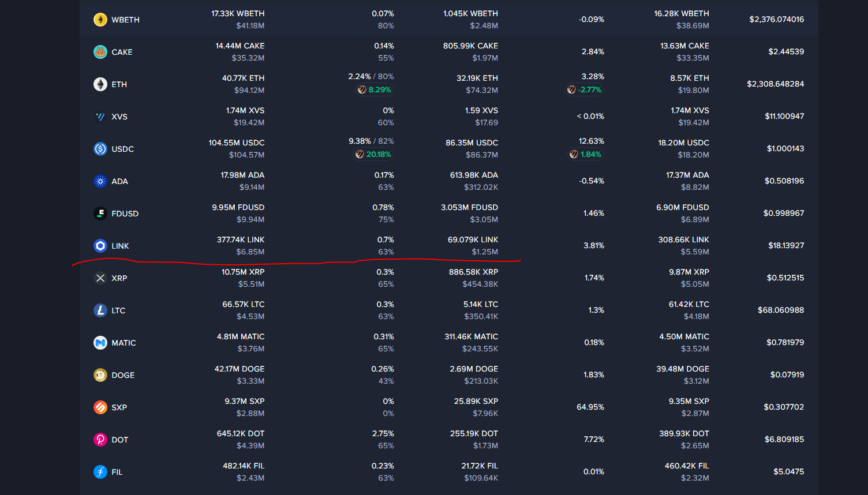Select the SXP borrow APY 64.95%
This screenshot has height=495, width=868.
coord(590,407)
